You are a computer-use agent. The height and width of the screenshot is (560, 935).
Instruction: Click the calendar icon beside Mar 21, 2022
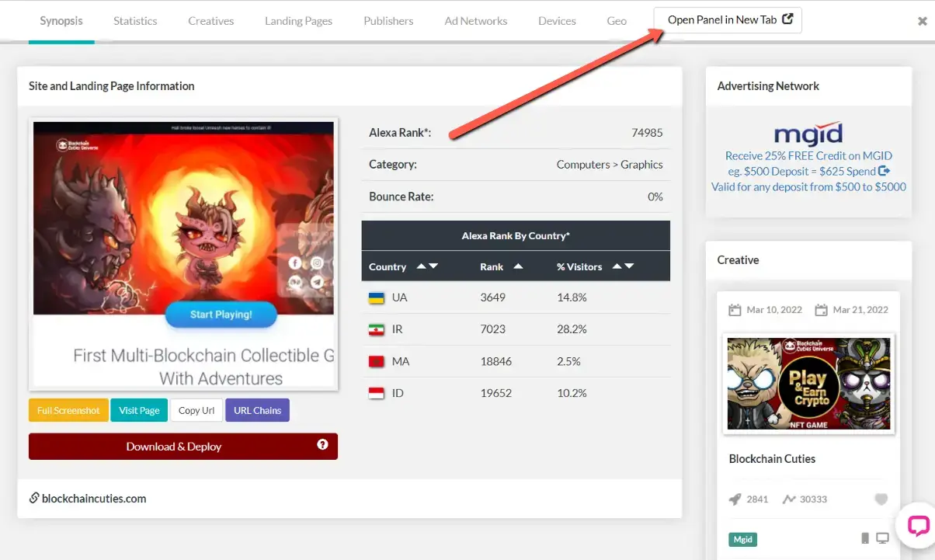pyautogui.click(x=821, y=310)
